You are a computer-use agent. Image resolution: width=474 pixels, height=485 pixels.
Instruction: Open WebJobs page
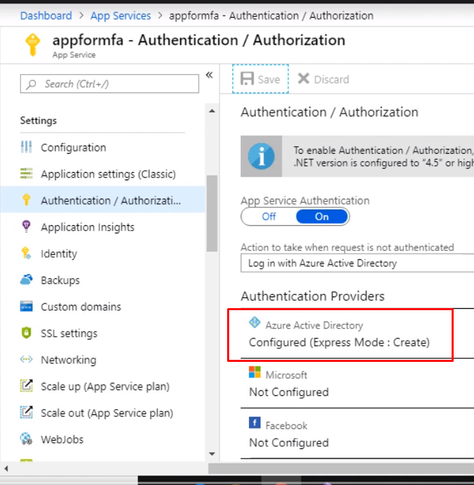pos(102,439)
